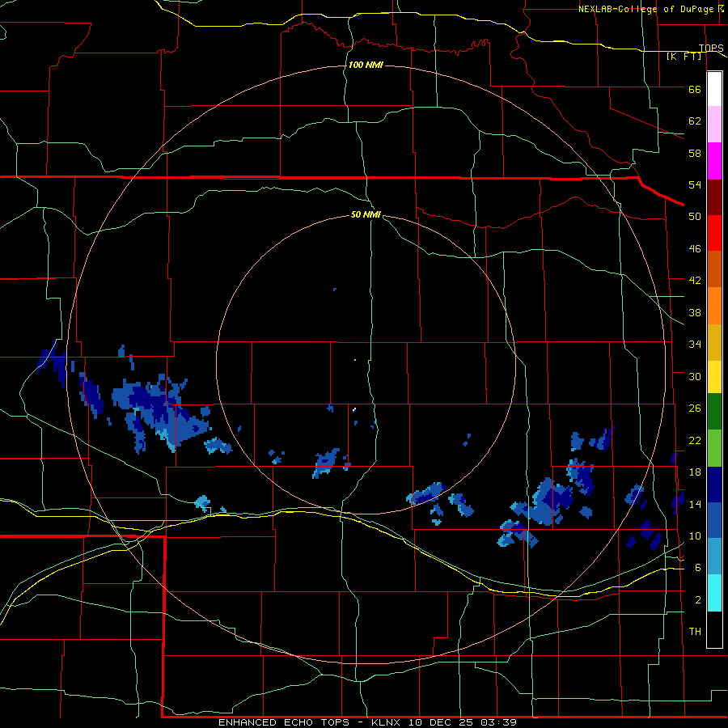Click the cyan legend swatch
This screenshot has height=728, width=728.
click(x=714, y=593)
